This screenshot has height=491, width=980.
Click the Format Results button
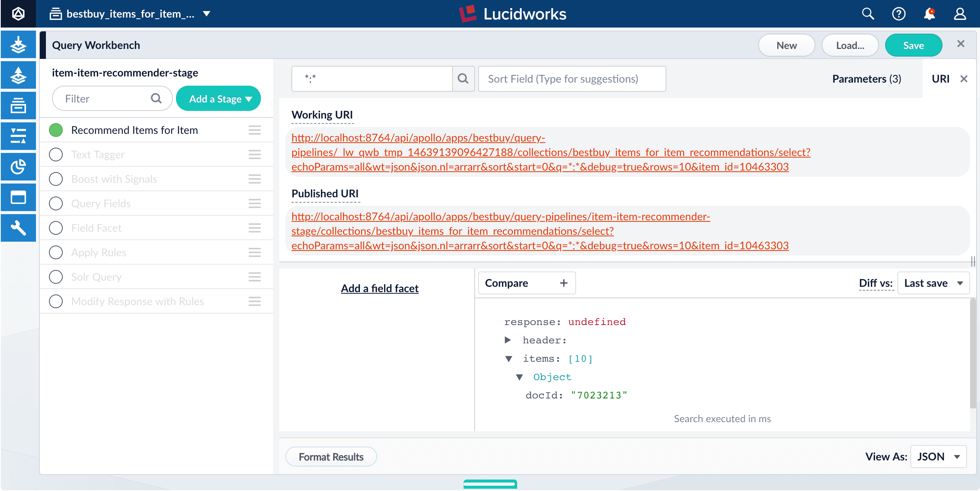tap(331, 457)
